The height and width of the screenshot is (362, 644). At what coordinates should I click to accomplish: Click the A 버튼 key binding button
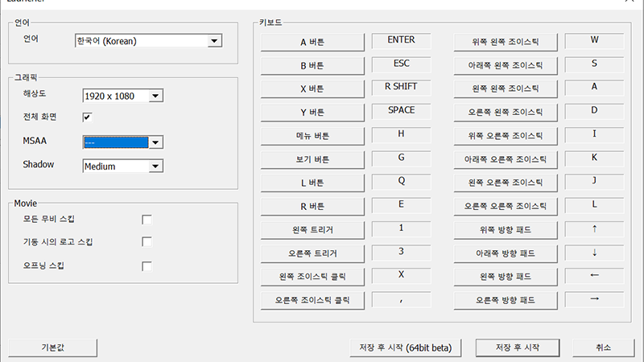coord(312,42)
